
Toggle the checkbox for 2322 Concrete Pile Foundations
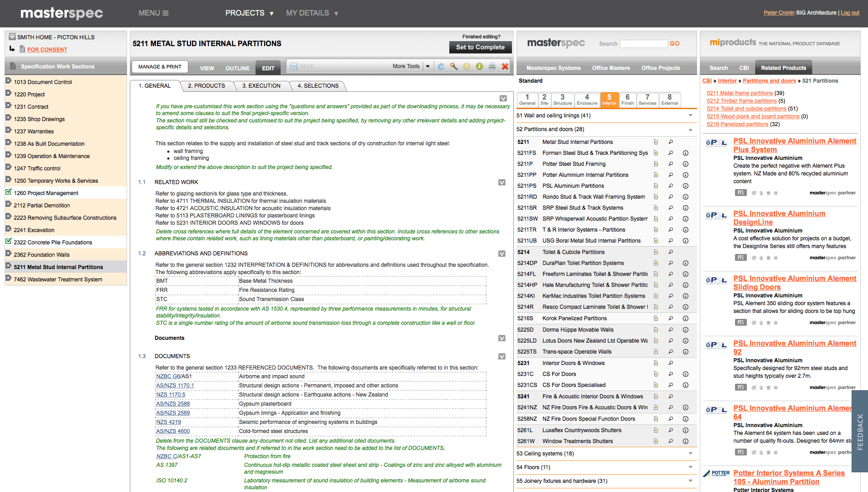(x=9, y=242)
